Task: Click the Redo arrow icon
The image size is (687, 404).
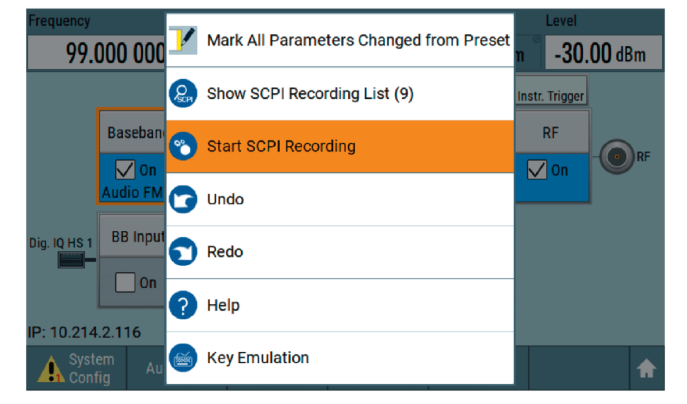Action: point(183,252)
